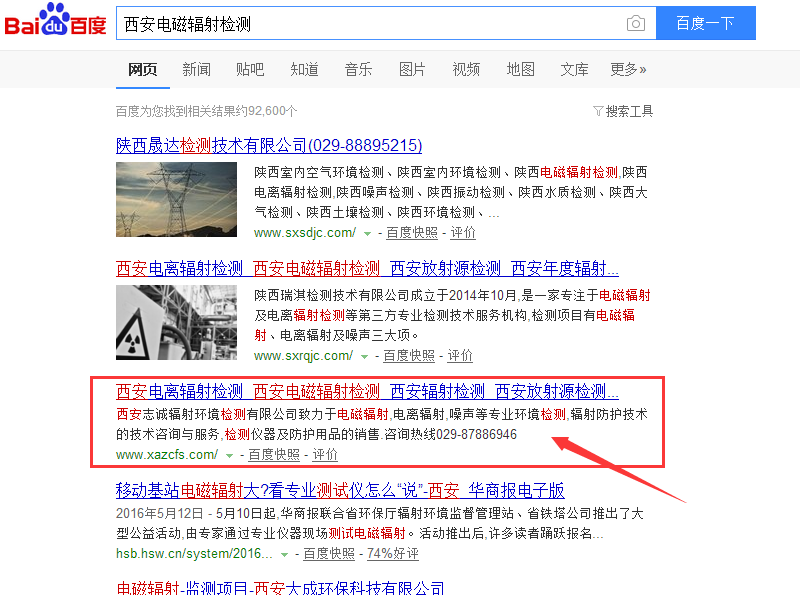Click 74%好评 rating link
Screen dimensions: 800x595
click(393, 554)
